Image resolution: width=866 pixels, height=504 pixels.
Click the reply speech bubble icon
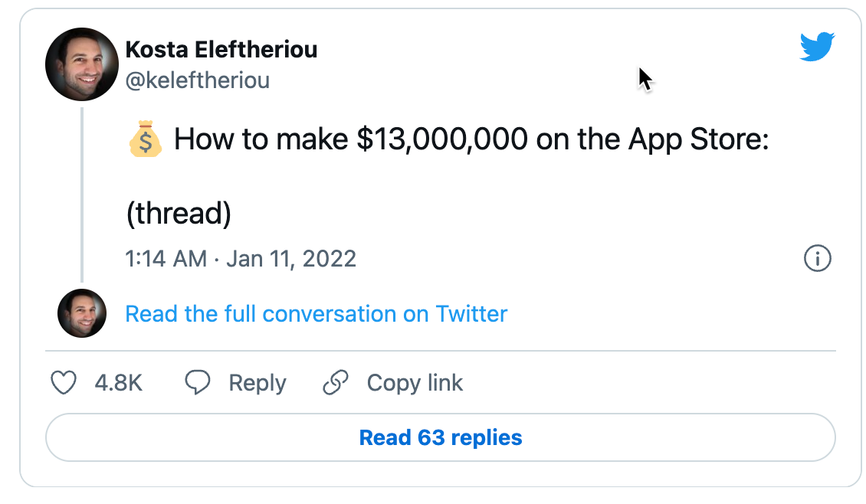pos(198,382)
